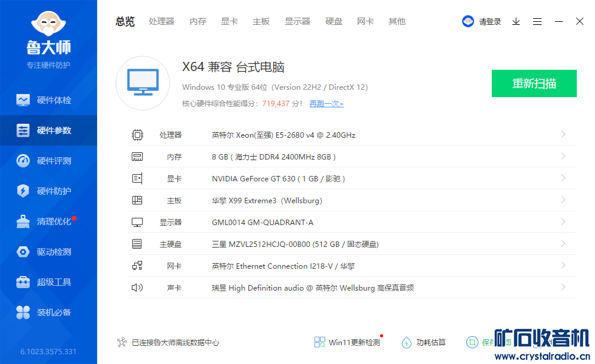This screenshot has height=364, width=595.
Task: Open 超级工具 section
Action: pyautogui.click(x=49, y=282)
